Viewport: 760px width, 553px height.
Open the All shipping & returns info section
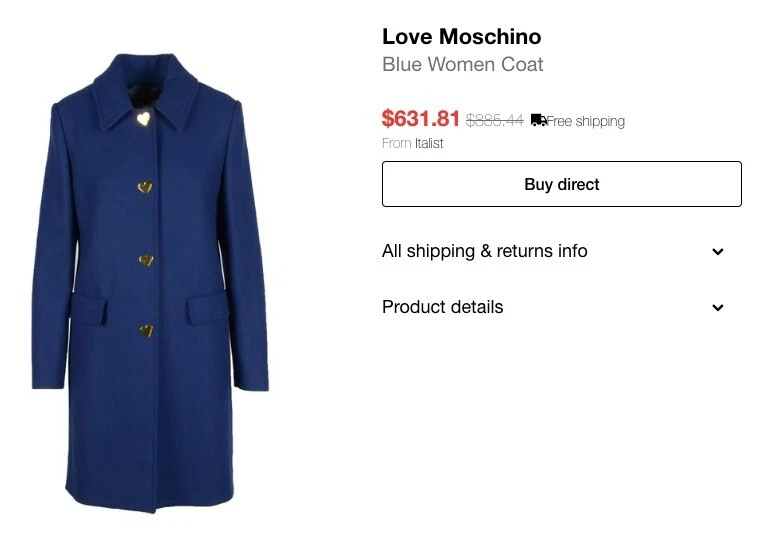pyautogui.click(x=484, y=251)
